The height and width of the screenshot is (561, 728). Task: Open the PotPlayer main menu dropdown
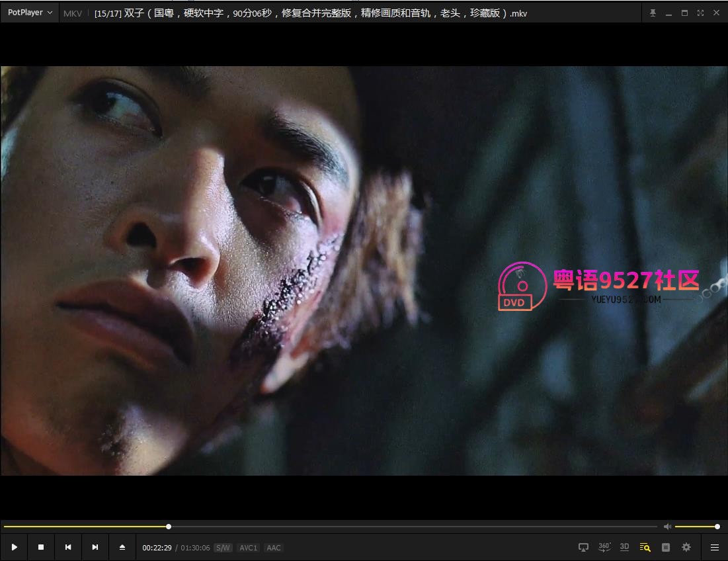pos(30,13)
